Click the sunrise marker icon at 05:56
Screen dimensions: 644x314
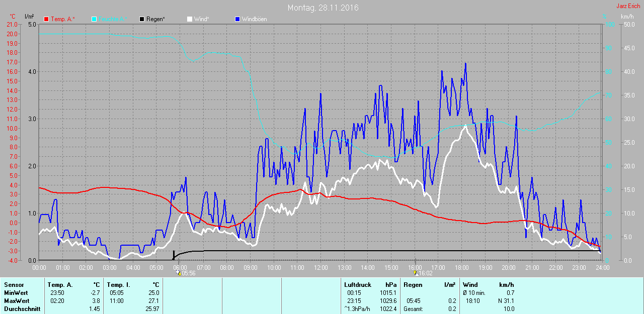point(179,273)
